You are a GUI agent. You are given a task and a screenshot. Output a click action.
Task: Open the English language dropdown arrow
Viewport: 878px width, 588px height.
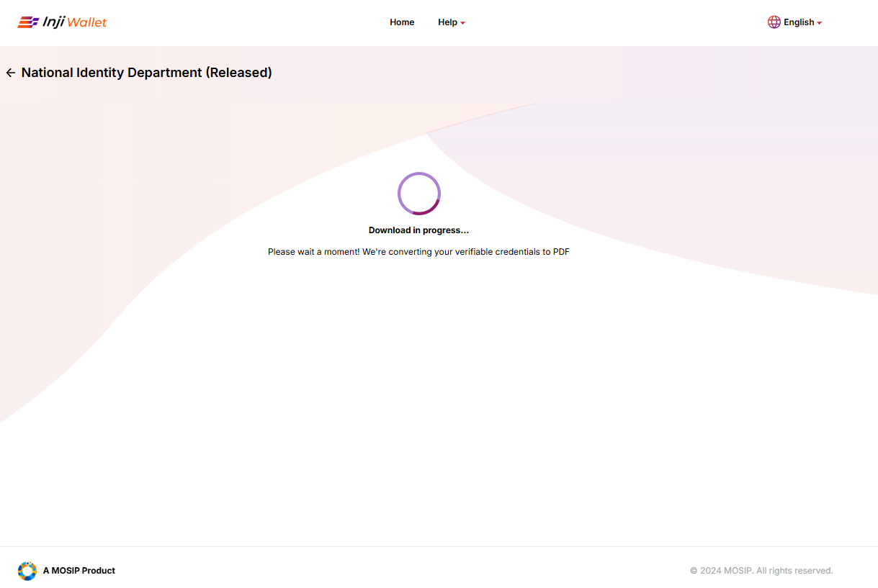pos(820,23)
